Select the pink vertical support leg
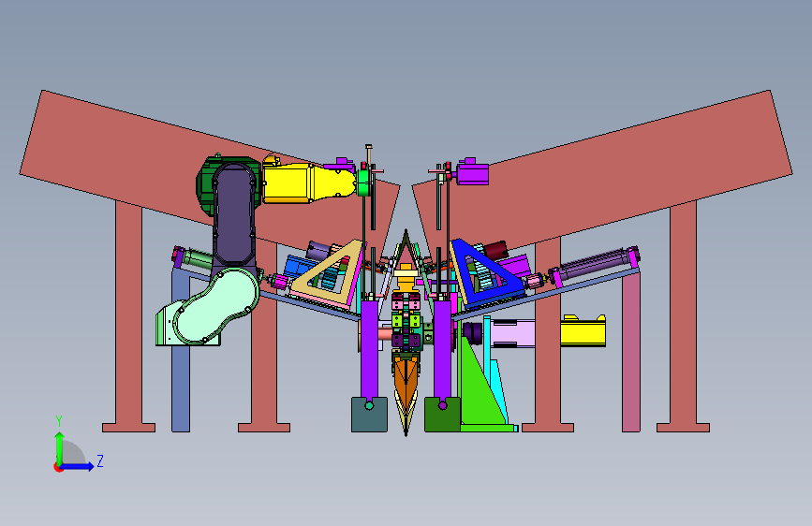This screenshot has height=526, width=812. pos(631,352)
